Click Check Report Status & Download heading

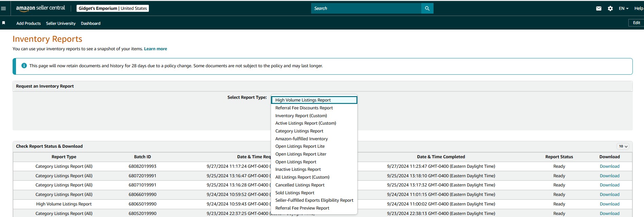[x=49, y=146]
